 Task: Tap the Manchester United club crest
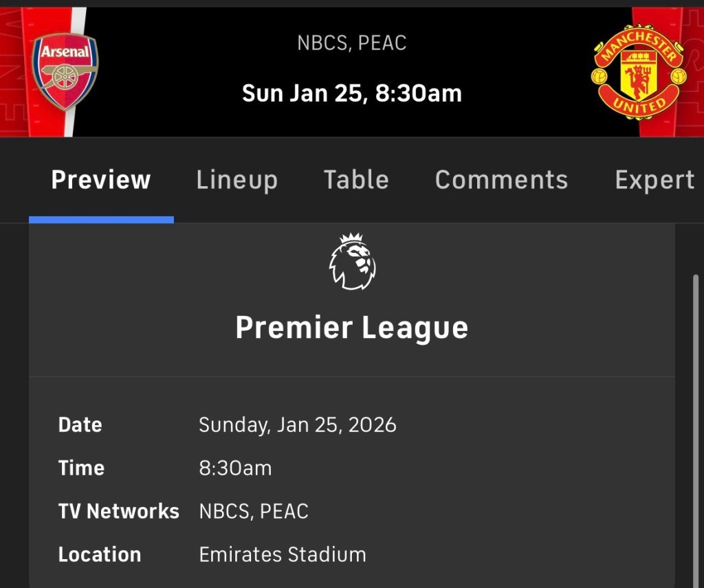coord(638,73)
